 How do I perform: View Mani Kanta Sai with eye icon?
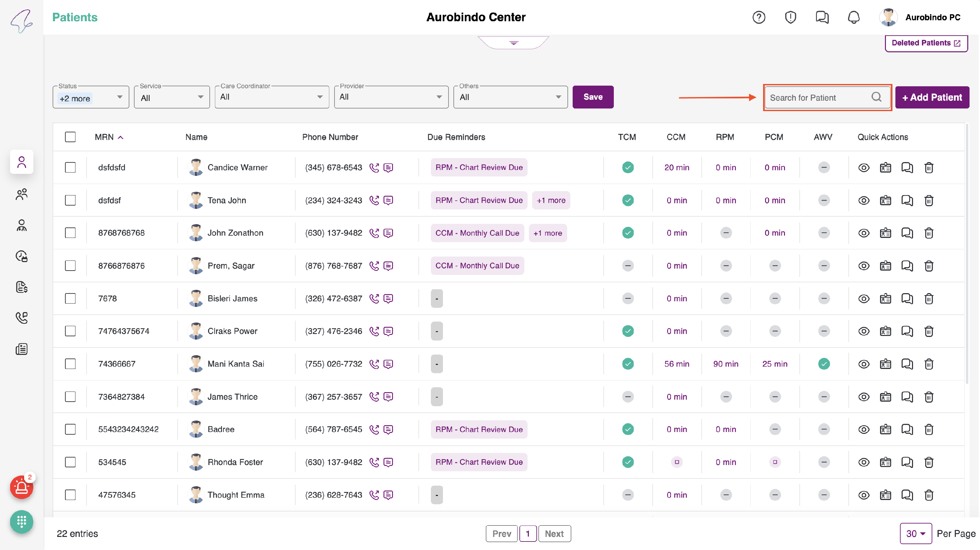point(864,364)
